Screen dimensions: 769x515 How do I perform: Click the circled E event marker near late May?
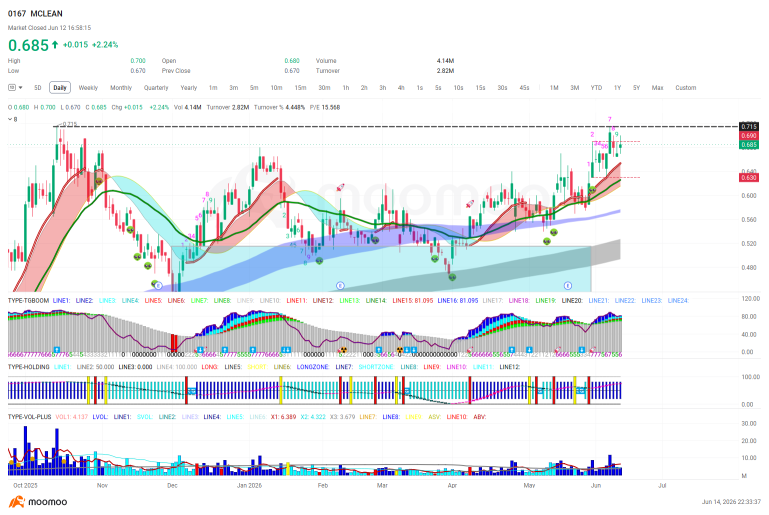click(568, 285)
